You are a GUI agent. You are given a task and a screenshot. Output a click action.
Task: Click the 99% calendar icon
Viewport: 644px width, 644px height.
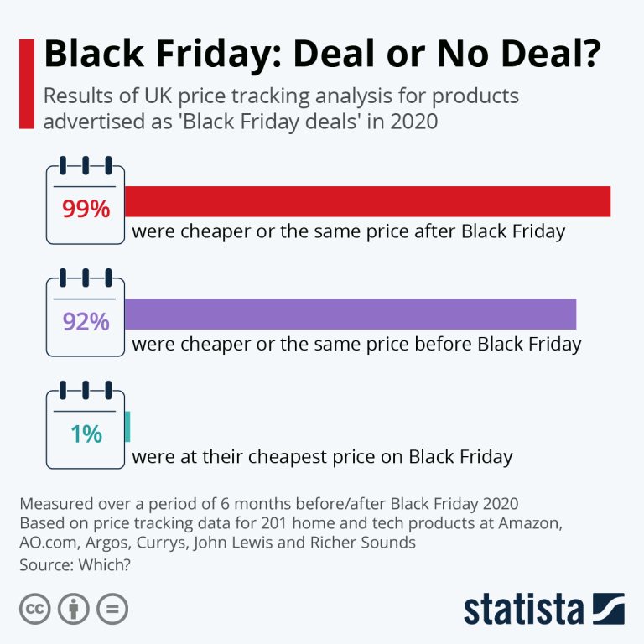(x=85, y=201)
